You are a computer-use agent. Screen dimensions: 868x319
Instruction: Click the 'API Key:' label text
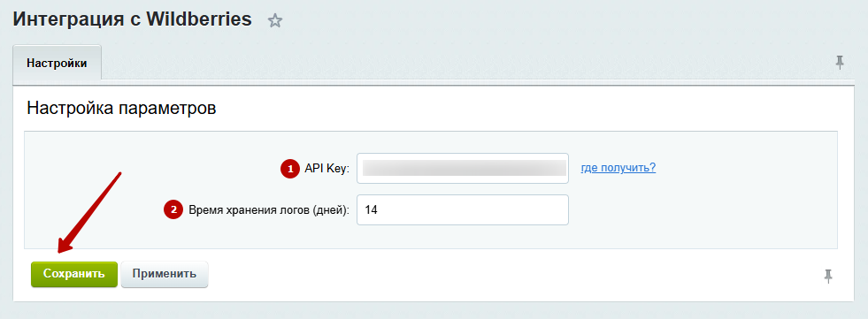pyautogui.click(x=327, y=169)
